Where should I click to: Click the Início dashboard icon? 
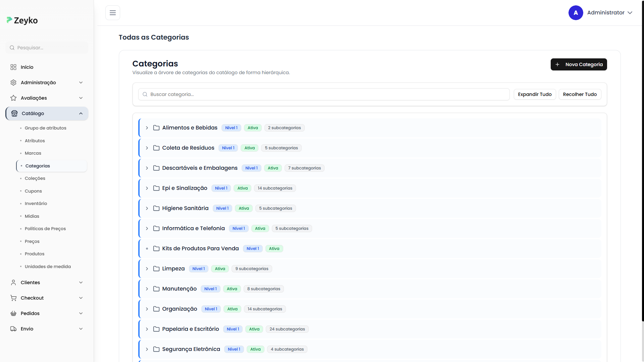click(x=13, y=67)
